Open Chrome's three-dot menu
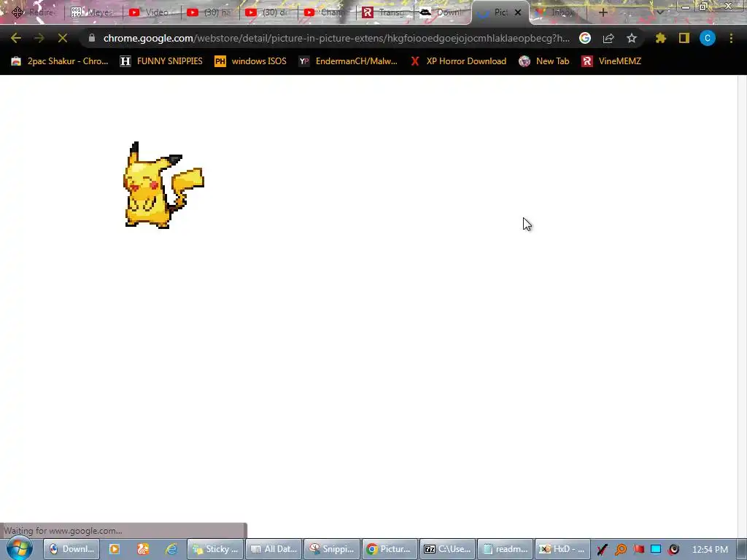 (731, 38)
